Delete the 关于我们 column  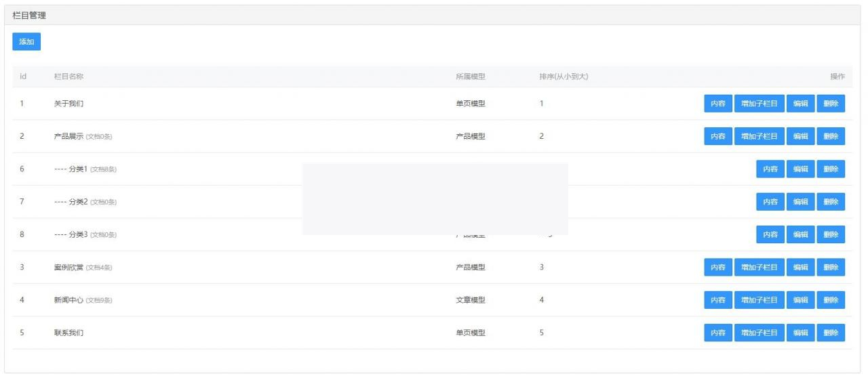831,104
